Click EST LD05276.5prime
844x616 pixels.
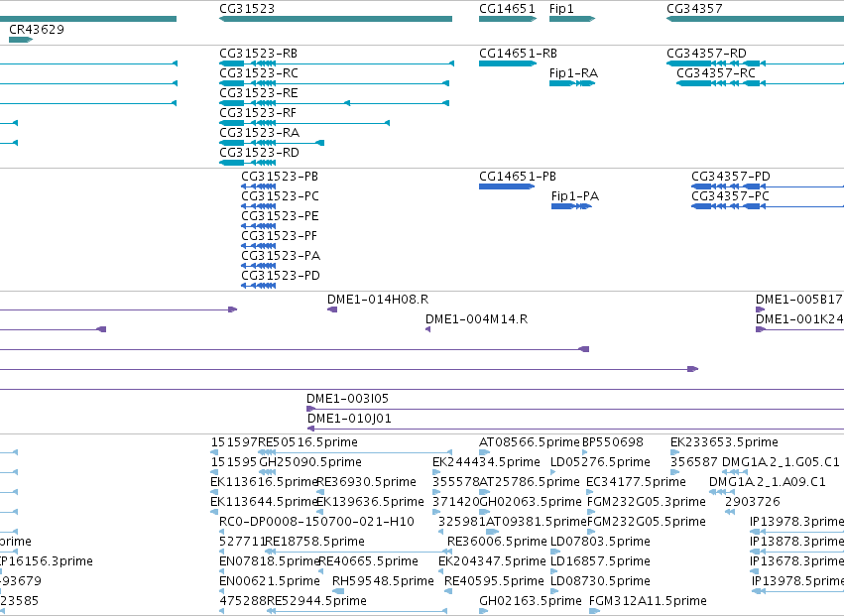[600, 462]
